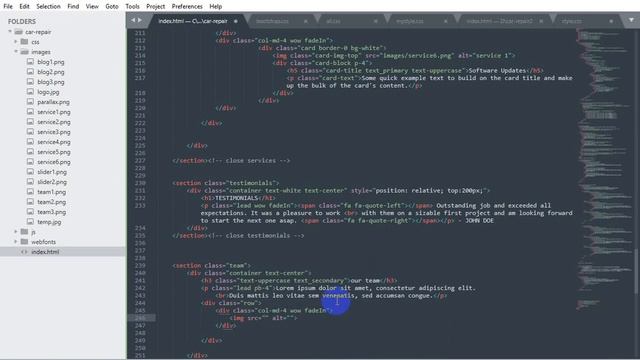640x360 pixels.
Task: Expand the css folder arrow
Action: click(16, 42)
